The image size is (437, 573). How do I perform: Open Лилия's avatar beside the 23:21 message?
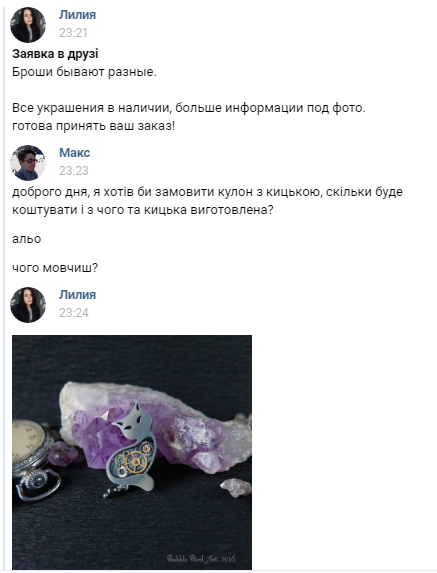tap(28, 24)
